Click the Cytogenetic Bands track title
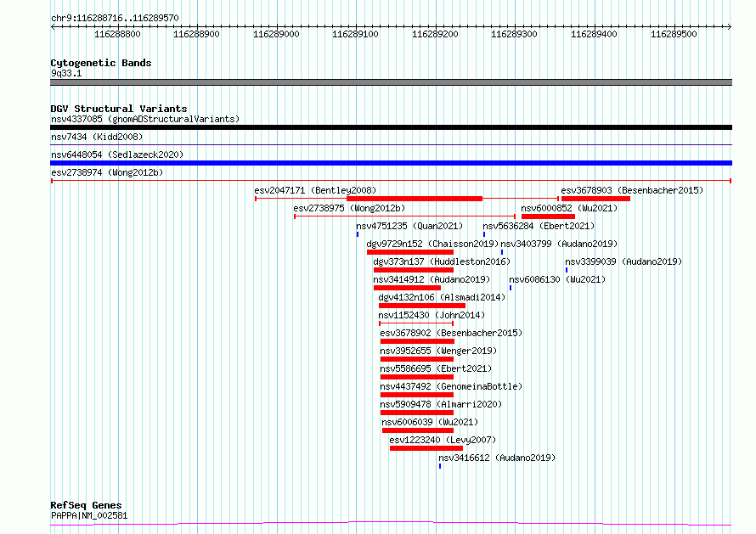756x534 pixels. pyautogui.click(x=101, y=63)
